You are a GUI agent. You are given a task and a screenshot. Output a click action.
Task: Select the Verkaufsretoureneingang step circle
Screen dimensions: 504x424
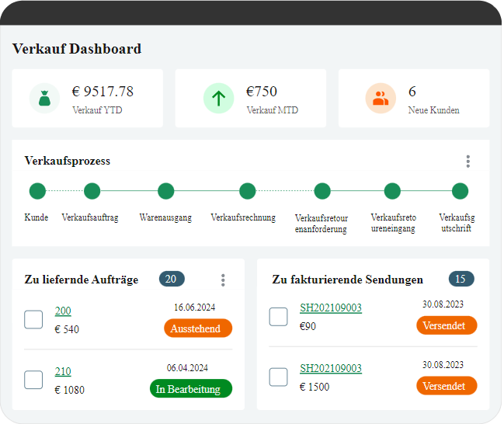392,191
